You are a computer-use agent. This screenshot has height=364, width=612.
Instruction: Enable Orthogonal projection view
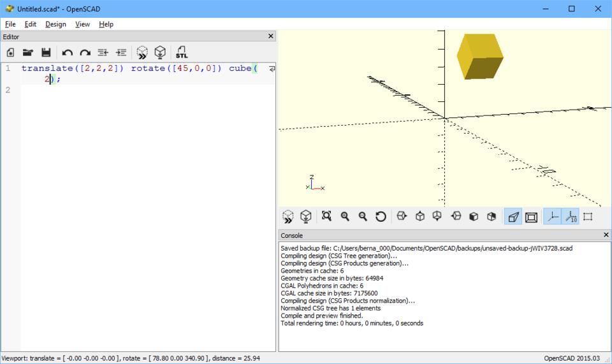coord(531,217)
